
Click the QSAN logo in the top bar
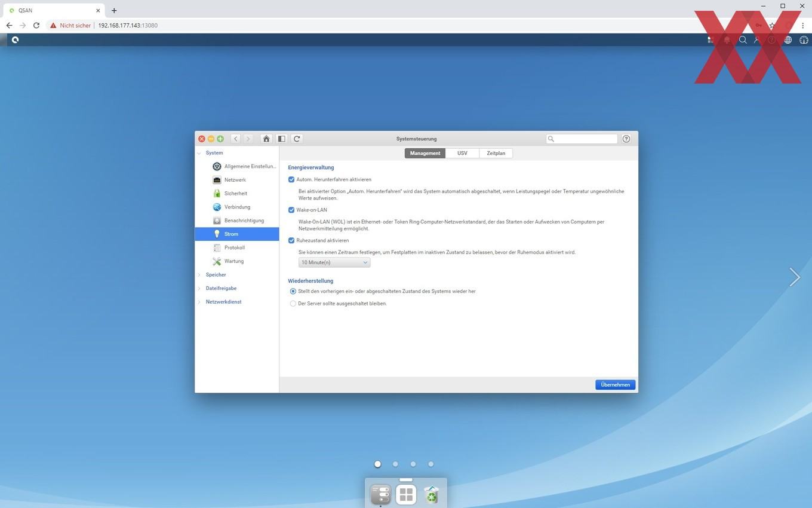click(15, 40)
